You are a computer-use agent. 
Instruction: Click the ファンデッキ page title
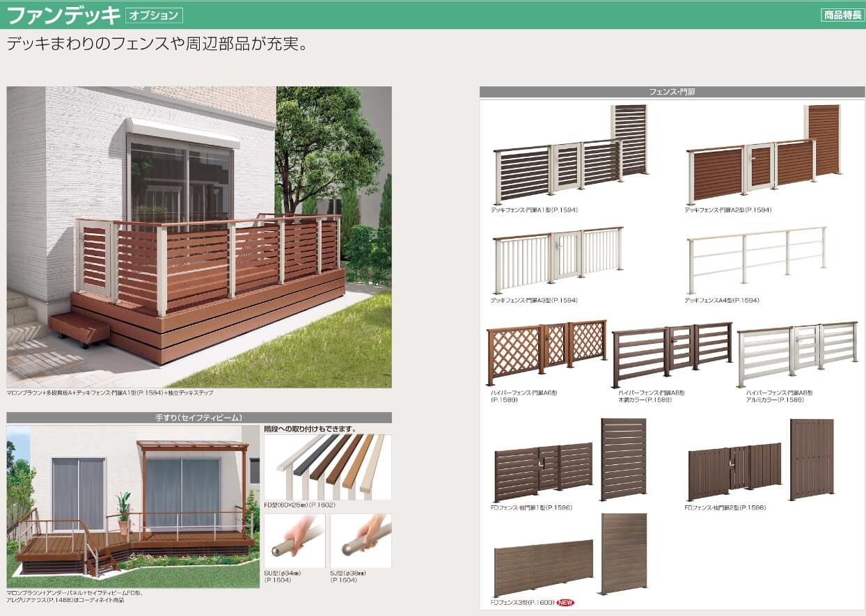63,15
